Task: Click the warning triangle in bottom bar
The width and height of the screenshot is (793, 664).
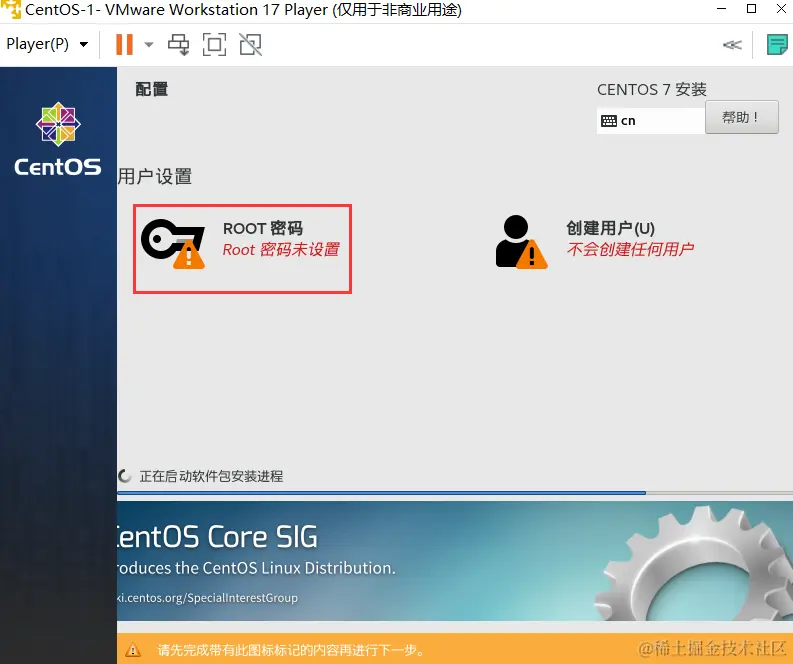Action: pyautogui.click(x=133, y=649)
